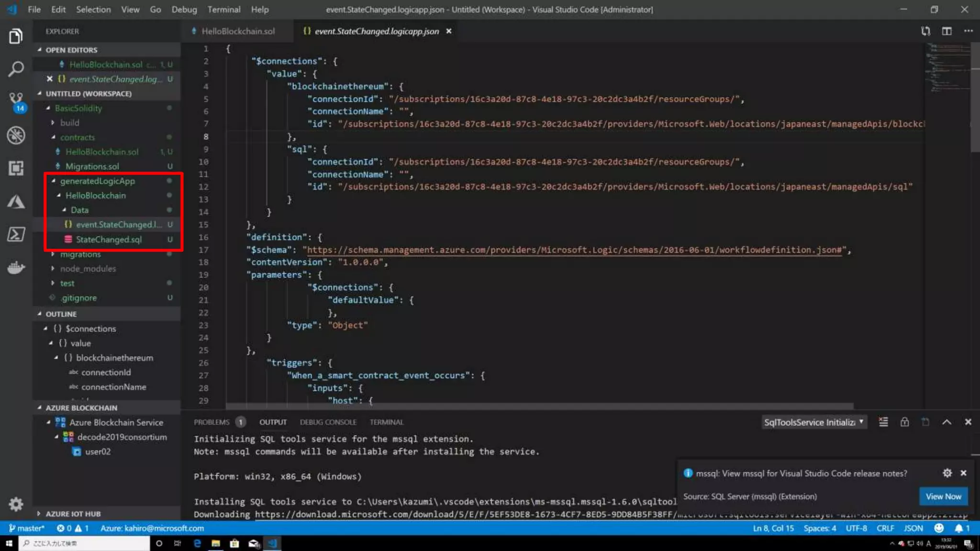Open the Docker view icon
The image size is (980, 551).
point(16,267)
